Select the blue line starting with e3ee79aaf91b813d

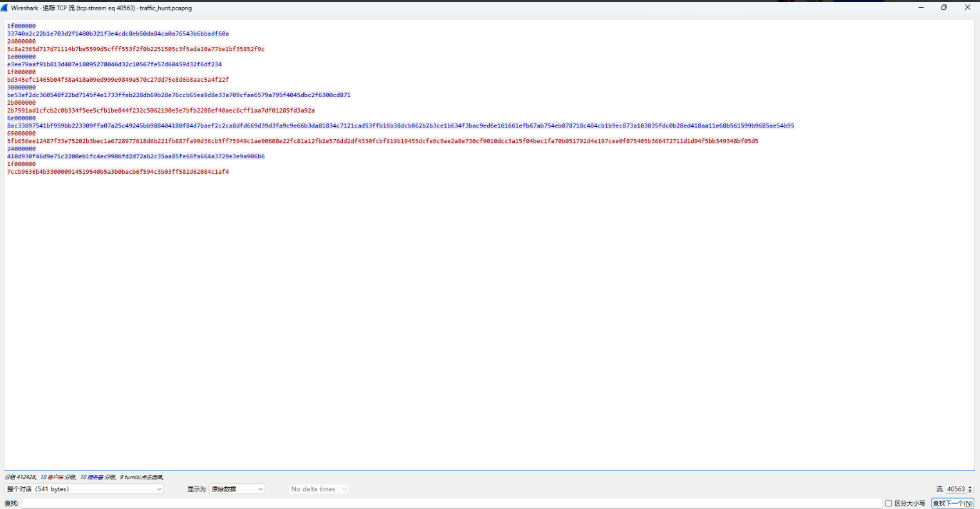[x=115, y=64]
